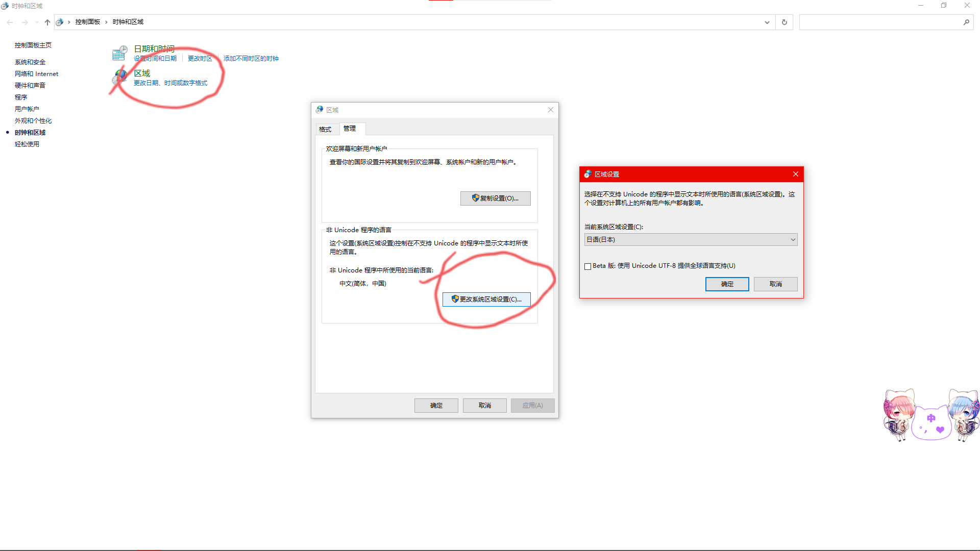Screen dimensions: 980x551
Task: Click 复制设置 button
Action: [495, 198]
